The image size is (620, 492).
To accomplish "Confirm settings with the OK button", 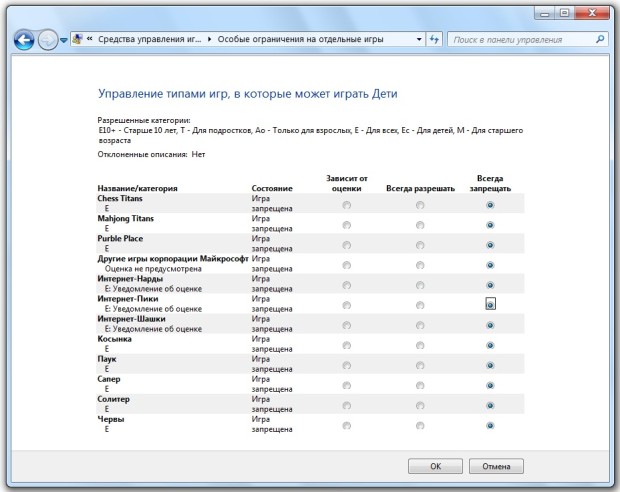I will [435, 466].
